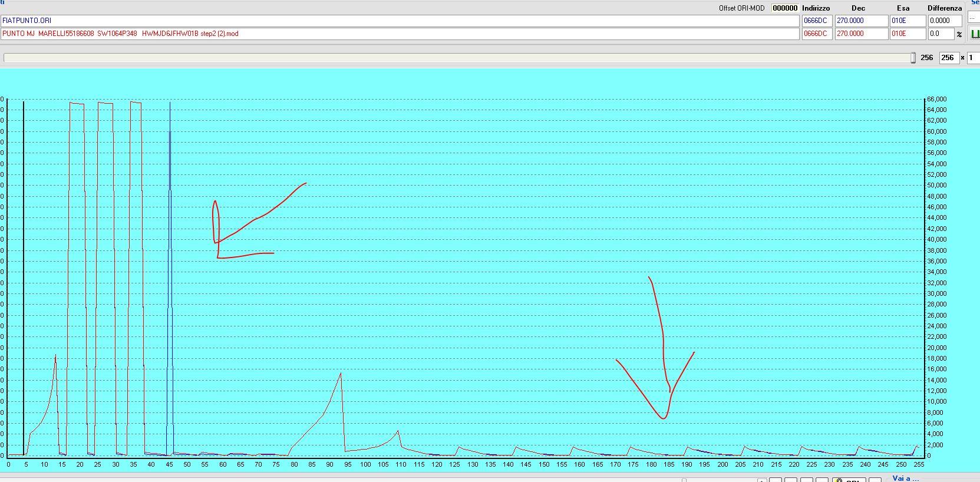
Task: Click the black cursor line in graph
Action: click(24, 277)
